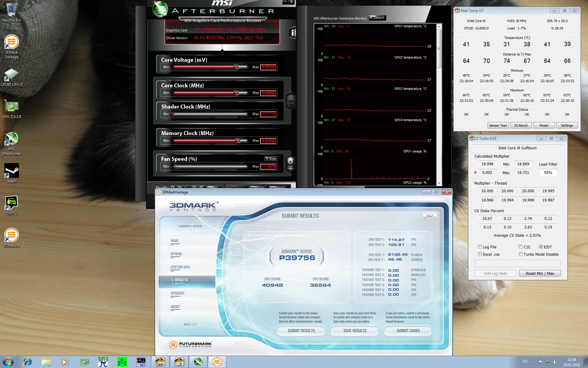Click the XS Bench button
Screen dimensions: 588x368
521,125
